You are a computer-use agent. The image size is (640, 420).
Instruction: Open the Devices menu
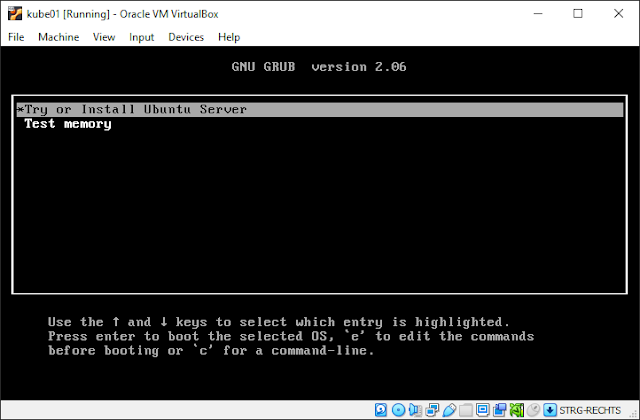coord(186,37)
